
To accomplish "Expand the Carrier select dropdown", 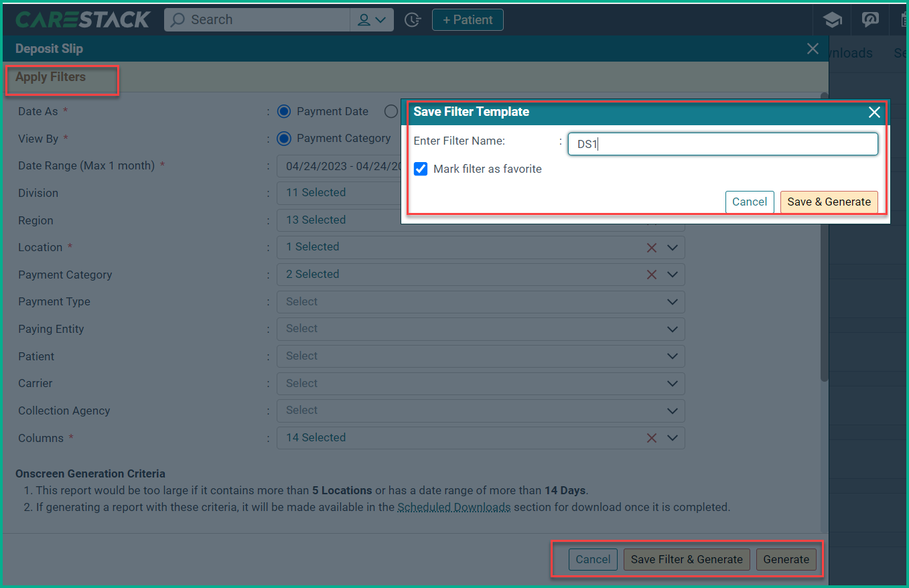I will coord(672,383).
